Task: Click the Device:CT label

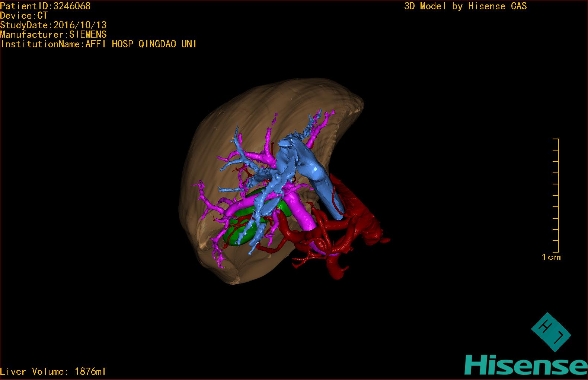Action: click(24, 16)
